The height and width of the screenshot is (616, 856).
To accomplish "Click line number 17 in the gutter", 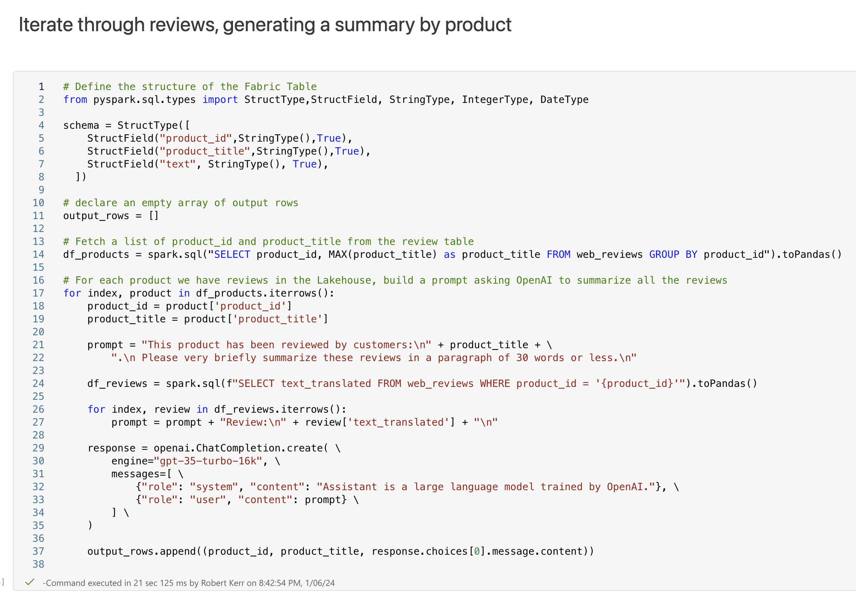I will click(x=38, y=293).
